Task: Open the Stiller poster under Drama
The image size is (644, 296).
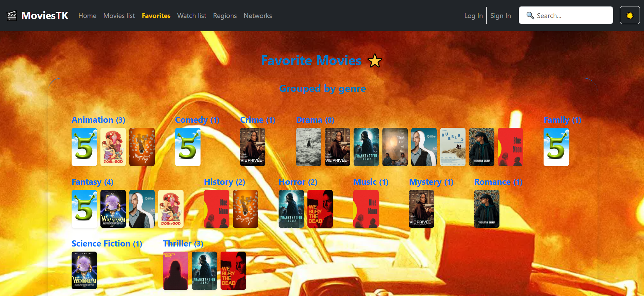Action: pos(424,147)
